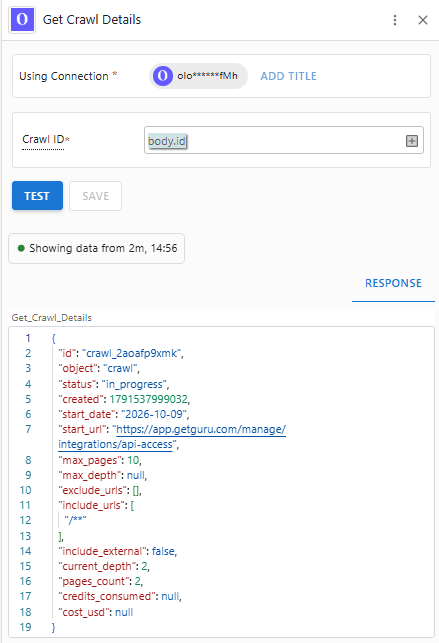Click line number 11 in response gutter
Viewport: 439px width, 643px height.
(25, 505)
